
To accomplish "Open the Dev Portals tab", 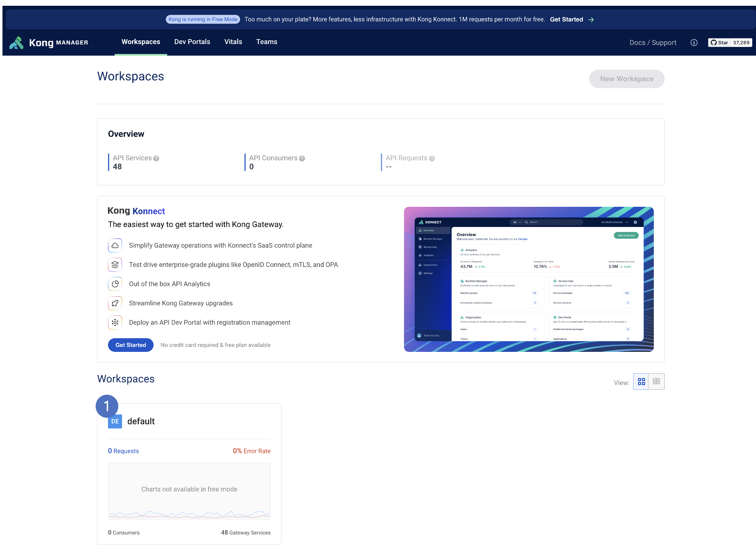I will point(192,42).
